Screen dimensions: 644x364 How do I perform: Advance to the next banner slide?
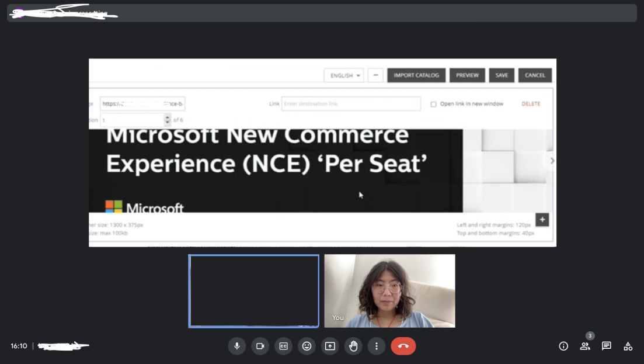pyautogui.click(x=552, y=161)
